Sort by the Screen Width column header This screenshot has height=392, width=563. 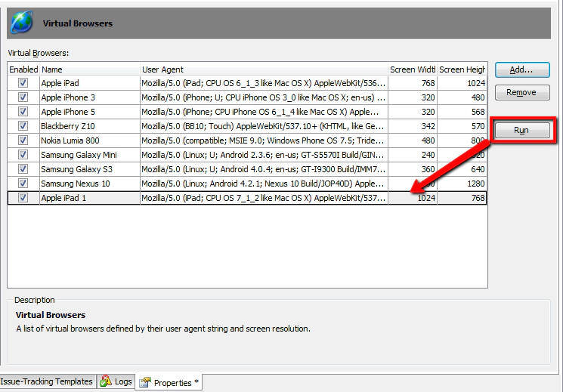pos(412,69)
